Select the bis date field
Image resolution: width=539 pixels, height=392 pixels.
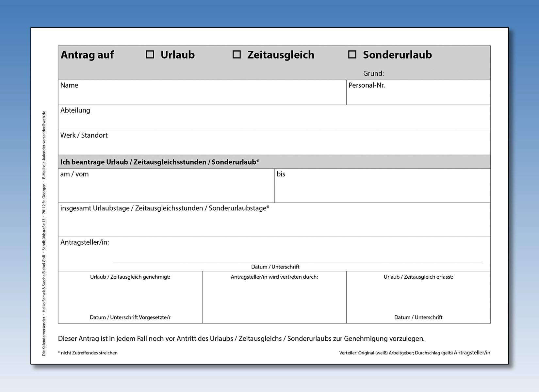382,189
